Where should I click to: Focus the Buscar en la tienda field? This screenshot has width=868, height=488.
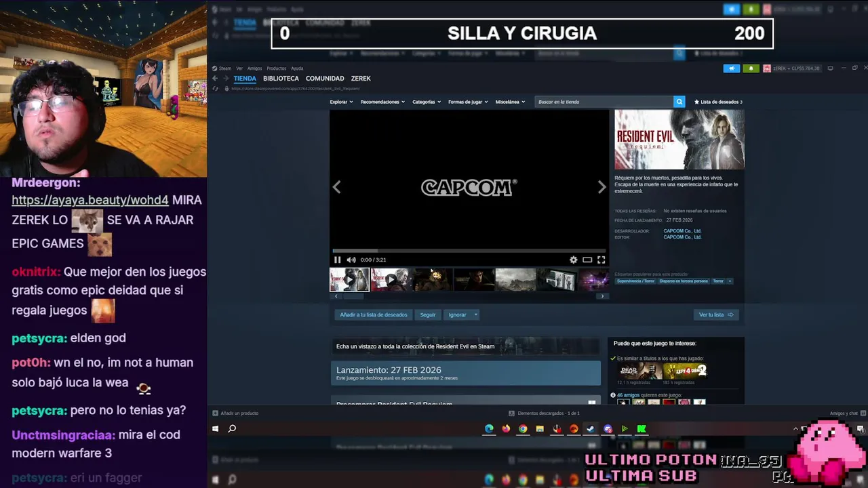click(x=604, y=102)
